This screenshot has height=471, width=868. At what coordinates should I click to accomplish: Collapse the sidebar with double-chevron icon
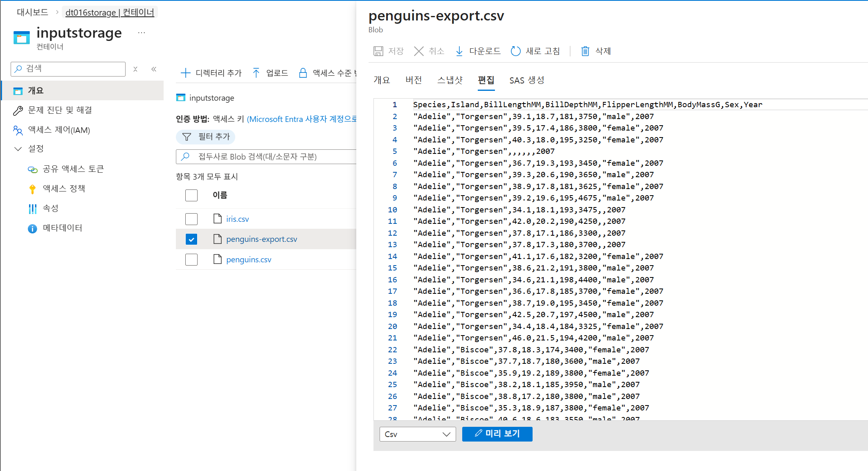pos(154,69)
